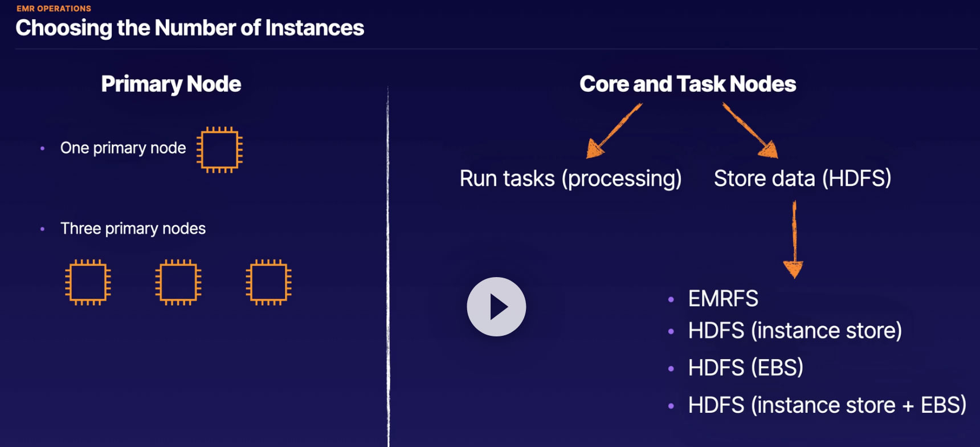980x447 pixels.
Task: Click the orange arrow pointing to Run tasks
Action: pyautogui.click(x=613, y=131)
